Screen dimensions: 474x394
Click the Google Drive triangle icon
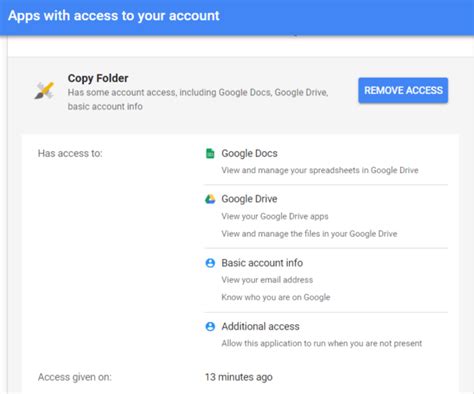[x=210, y=199]
